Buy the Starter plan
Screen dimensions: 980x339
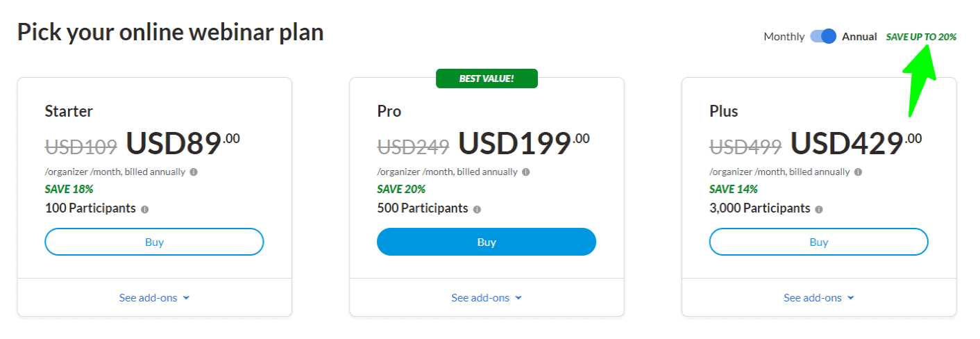pos(154,242)
